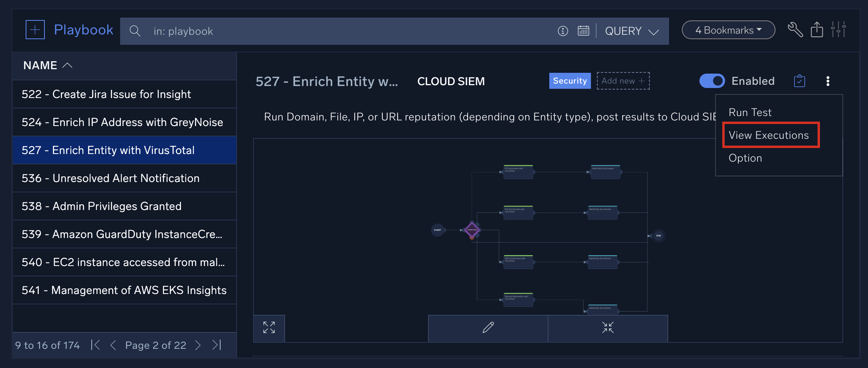Collapse the canvas with the shrink icon
868x368 pixels.
(608, 328)
